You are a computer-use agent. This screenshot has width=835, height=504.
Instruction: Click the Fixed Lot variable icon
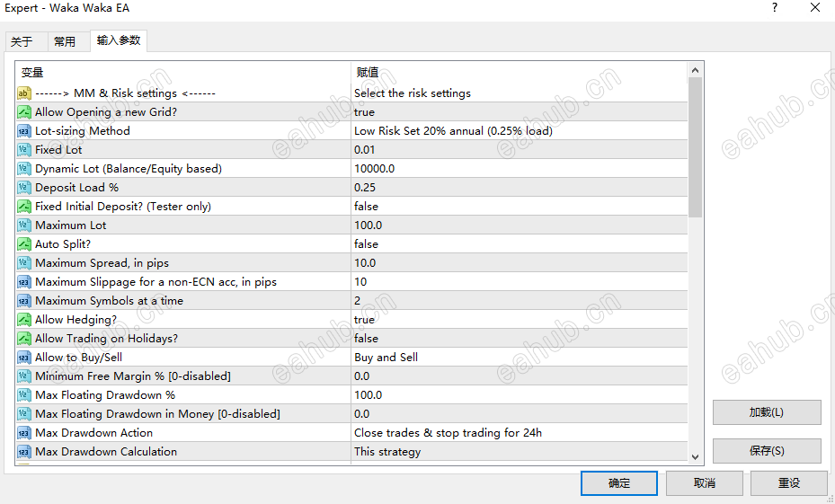point(24,150)
